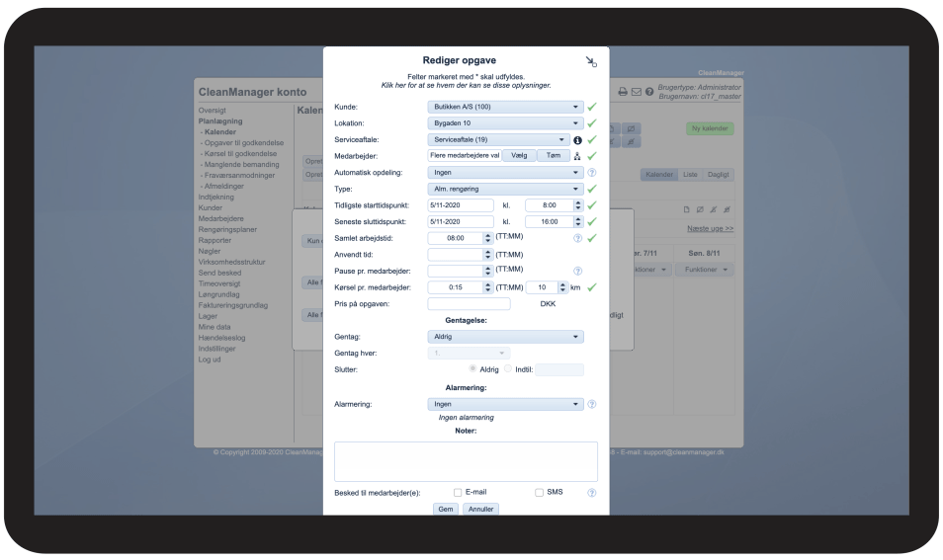The width and height of the screenshot is (943, 560).
Task: Open help icon for Besked til medarbejder(e)
Action: (x=592, y=493)
